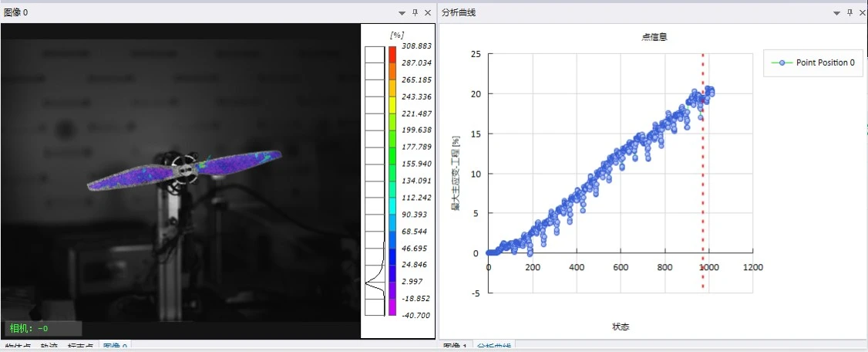The image size is (868, 352).
Task: Click the propeller hub in image
Action: [x=184, y=168]
